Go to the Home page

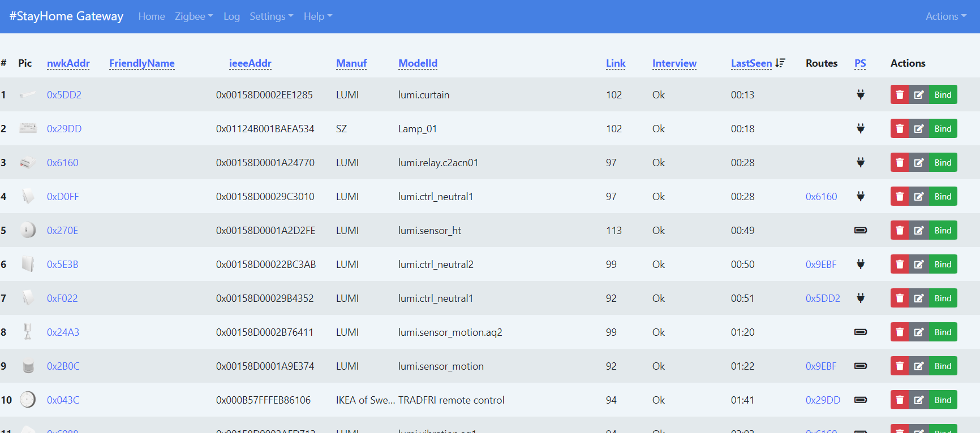point(152,16)
